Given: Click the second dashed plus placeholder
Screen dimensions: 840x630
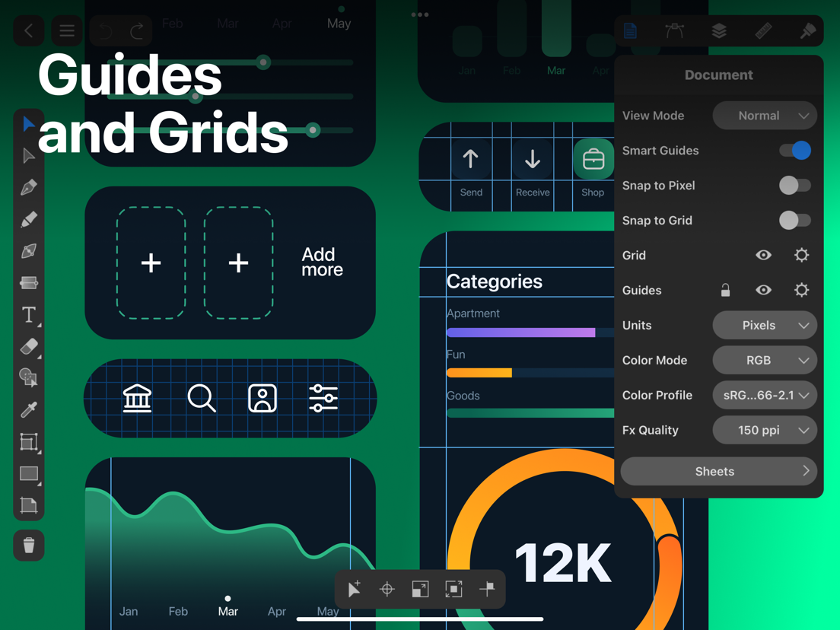Looking at the screenshot, I should pos(238,263).
